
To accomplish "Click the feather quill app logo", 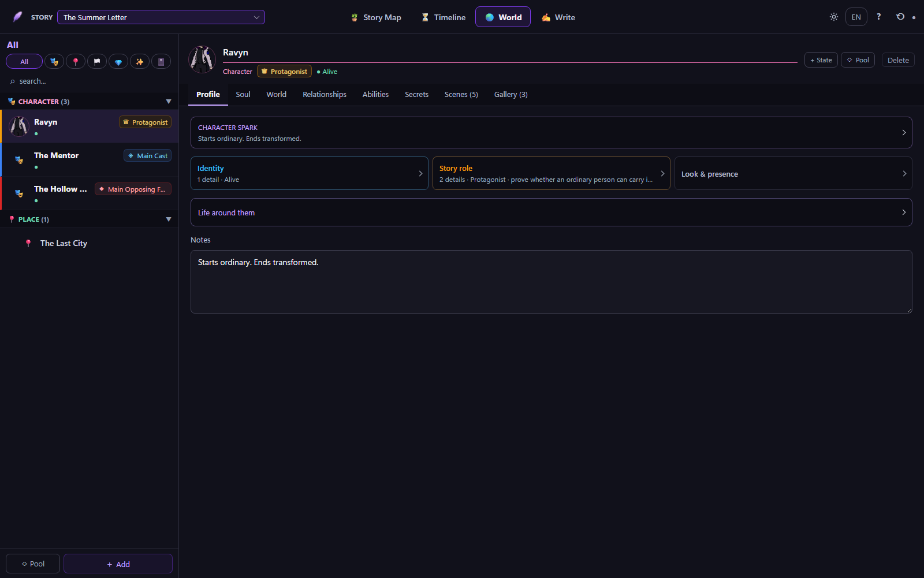I will click(17, 17).
